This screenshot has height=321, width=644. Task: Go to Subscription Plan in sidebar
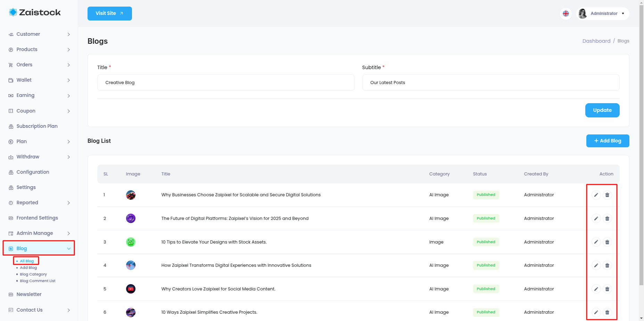[37, 126]
